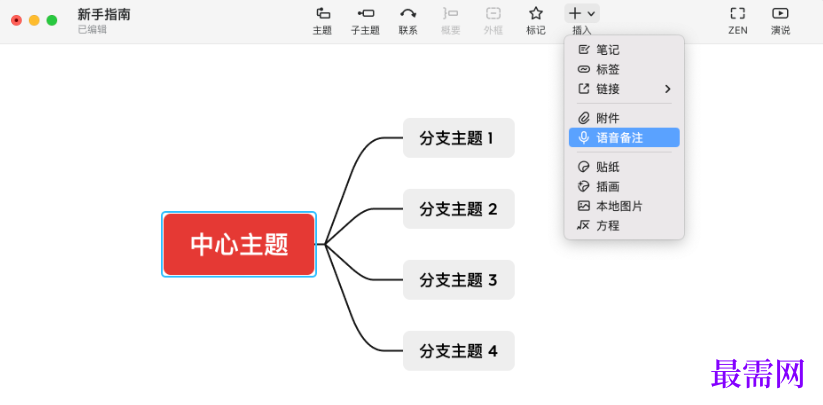
Task: Click the 笔记 pencil note icon
Action: click(x=584, y=50)
